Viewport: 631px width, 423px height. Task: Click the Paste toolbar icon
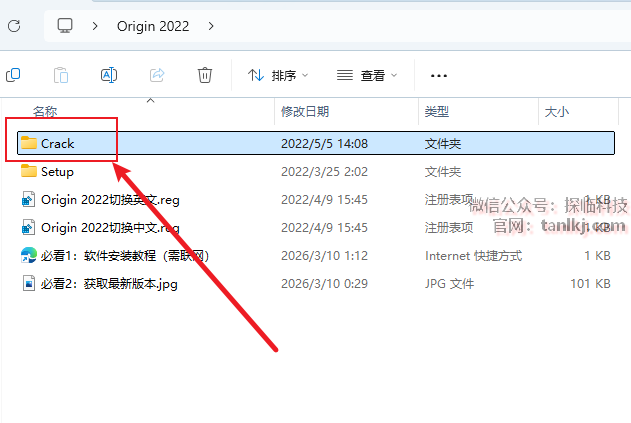[x=61, y=75]
